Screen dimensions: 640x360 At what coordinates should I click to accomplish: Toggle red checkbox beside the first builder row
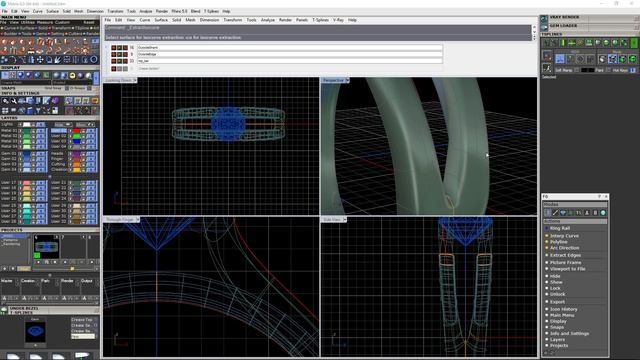coord(114,48)
